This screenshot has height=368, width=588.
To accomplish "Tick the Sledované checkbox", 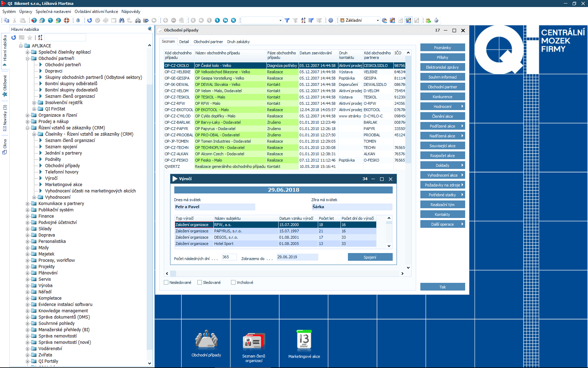I will pos(200,282).
